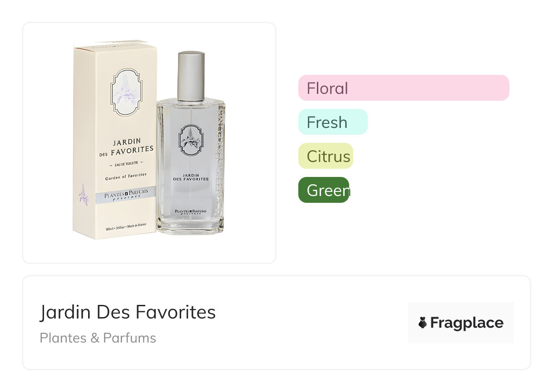Open the Jardin Des Favorites title link

point(128,312)
